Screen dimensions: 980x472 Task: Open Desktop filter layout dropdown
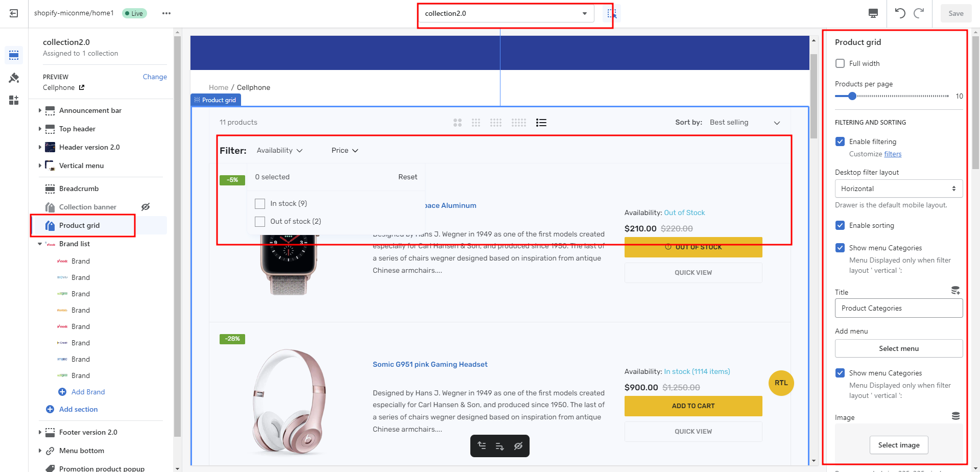point(898,188)
